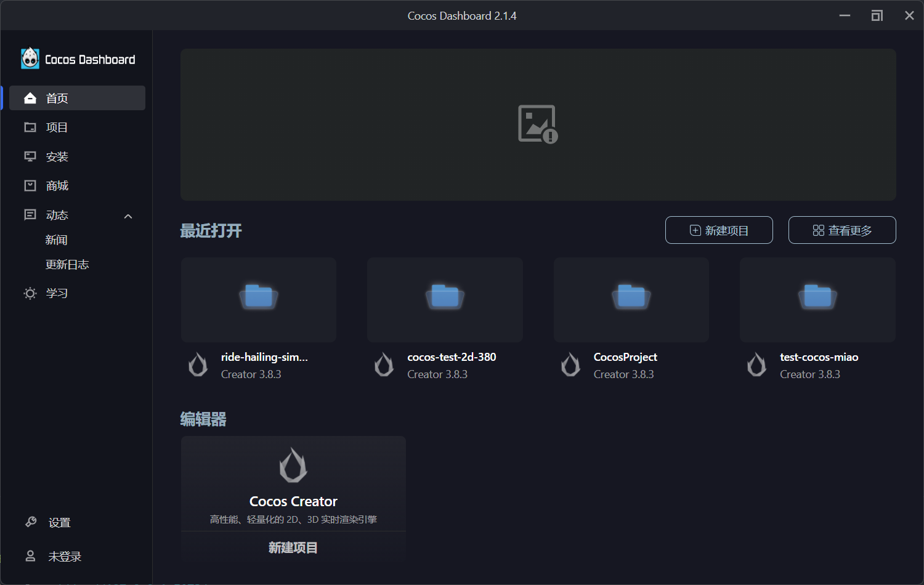Click the wrench icon beside 设置

click(31, 522)
